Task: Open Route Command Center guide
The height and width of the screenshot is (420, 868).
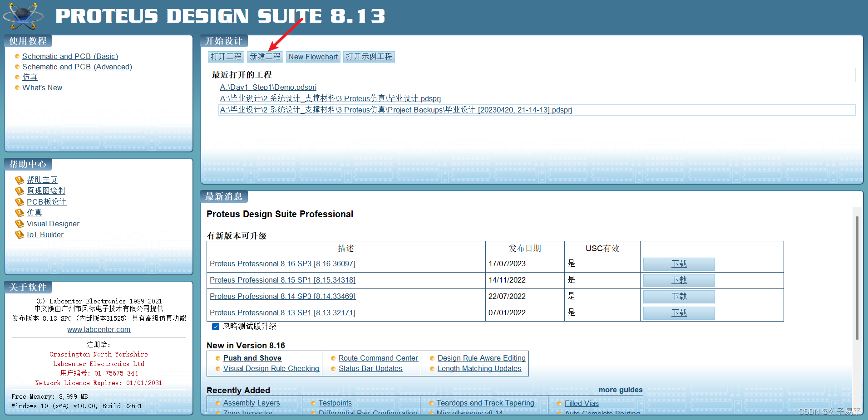Action: pyautogui.click(x=378, y=358)
